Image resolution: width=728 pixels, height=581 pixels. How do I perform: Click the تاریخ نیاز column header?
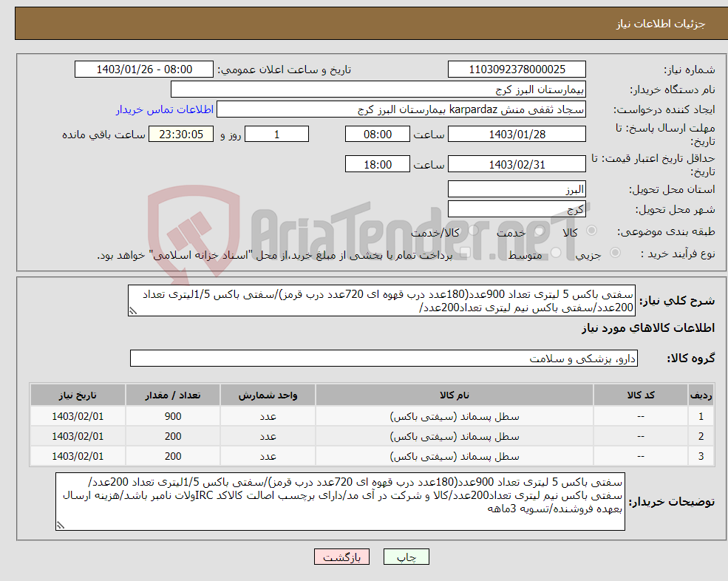pos(78,395)
